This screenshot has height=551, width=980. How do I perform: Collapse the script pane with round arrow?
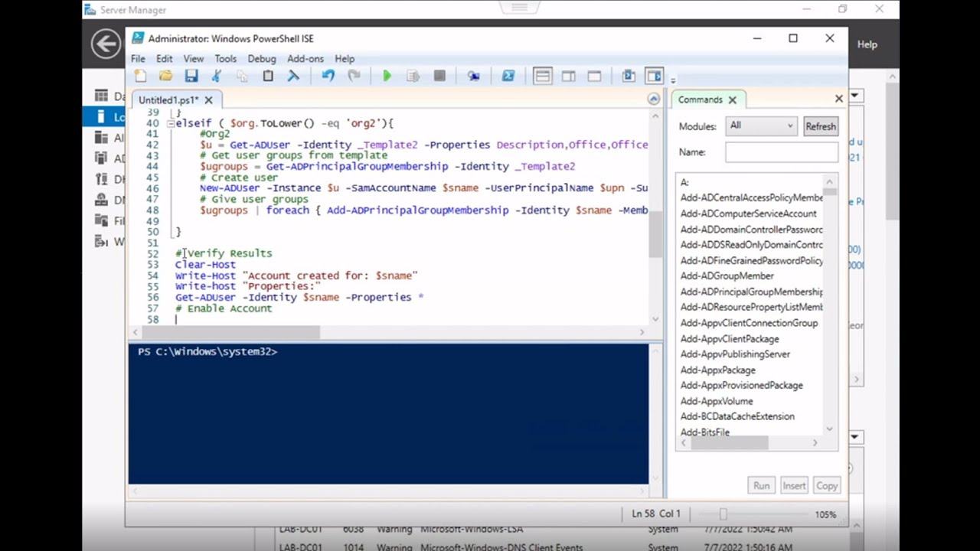click(x=653, y=99)
